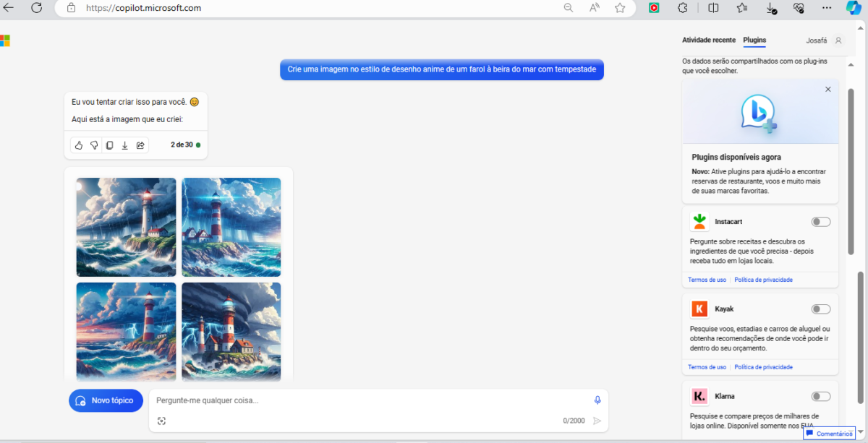The image size is (868, 443).
Task: Start a new chat with Novo tópico
Action: (106, 400)
